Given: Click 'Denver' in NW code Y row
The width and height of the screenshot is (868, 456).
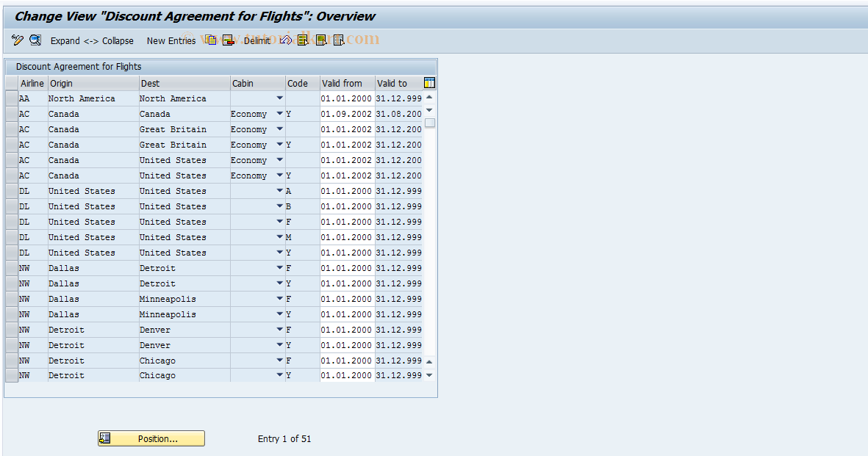Looking at the screenshot, I should coord(155,345).
